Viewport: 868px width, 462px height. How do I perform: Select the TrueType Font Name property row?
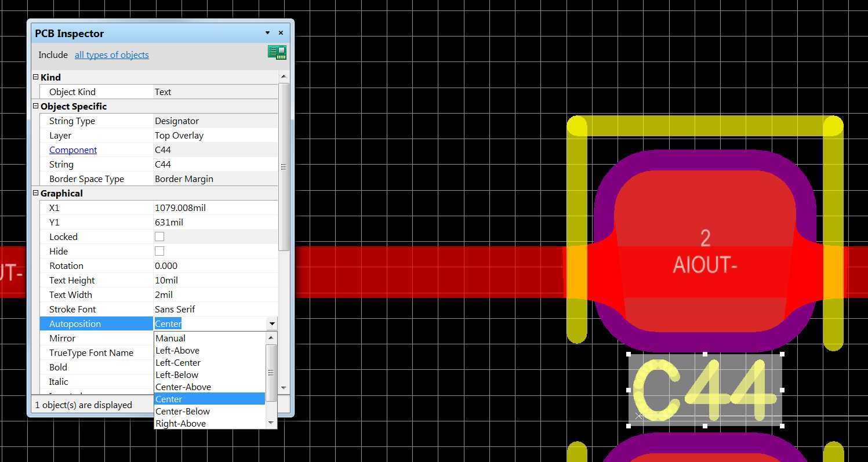pos(96,352)
